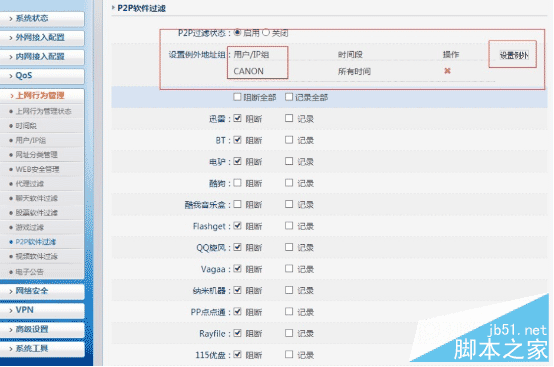The width and height of the screenshot is (554, 367).
Task: Check 阻断 for 酷我音乐盒
Action: point(237,204)
